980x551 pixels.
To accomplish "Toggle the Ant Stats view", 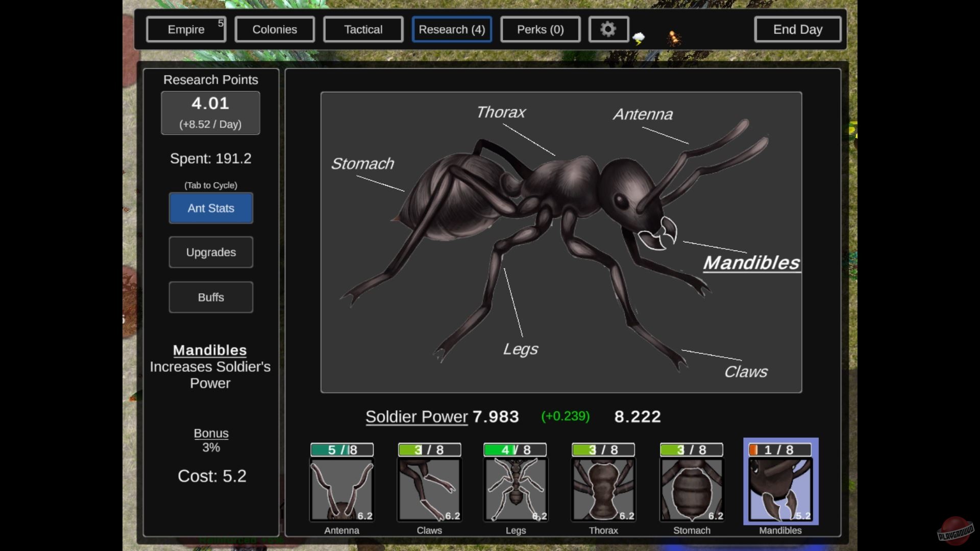I will (211, 208).
